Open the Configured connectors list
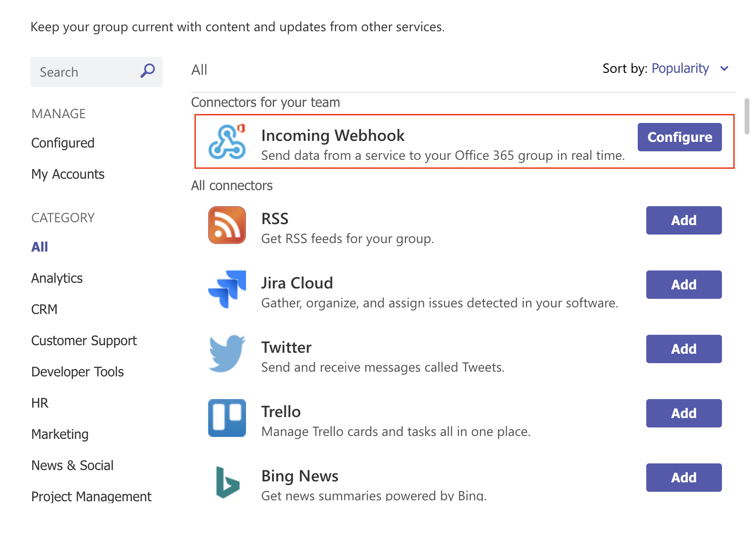Image resolution: width=756 pixels, height=540 pixels. [63, 143]
